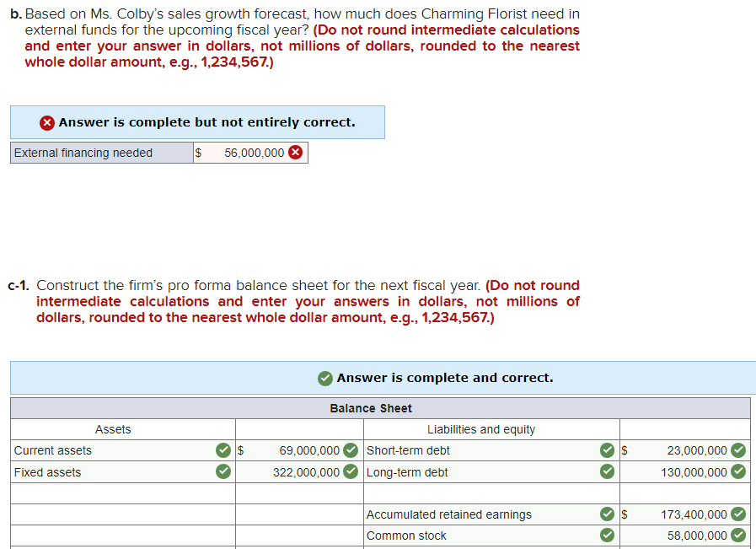The width and height of the screenshot is (756, 549).
Task: Click the green check beside Common stock label
Action: click(x=607, y=535)
